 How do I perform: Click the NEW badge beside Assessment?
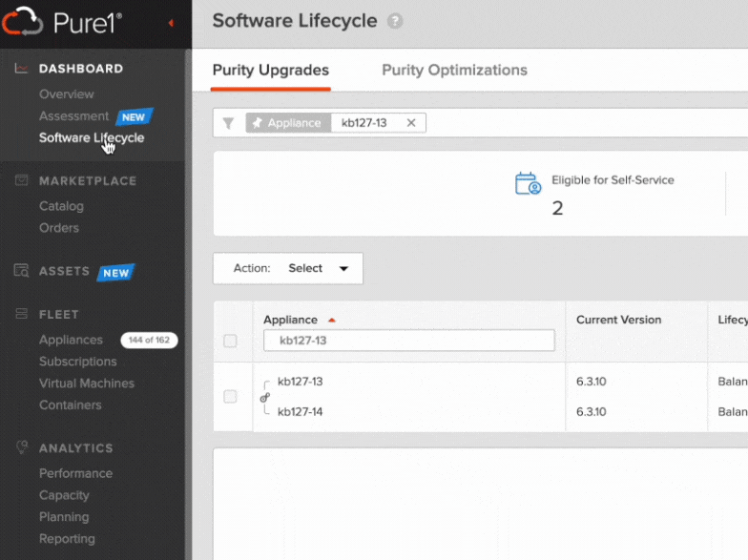pyautogui.click(x=134, y=116)
